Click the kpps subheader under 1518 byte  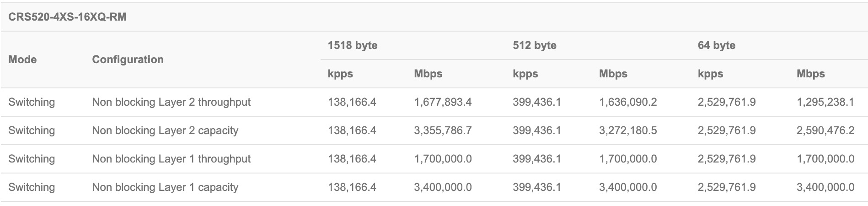(340, 74)
